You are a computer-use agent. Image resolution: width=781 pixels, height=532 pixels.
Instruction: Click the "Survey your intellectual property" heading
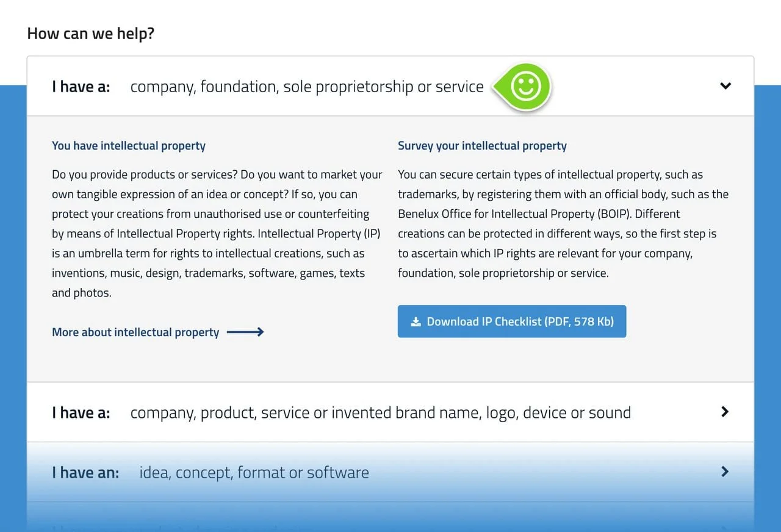tap(482, 146)
